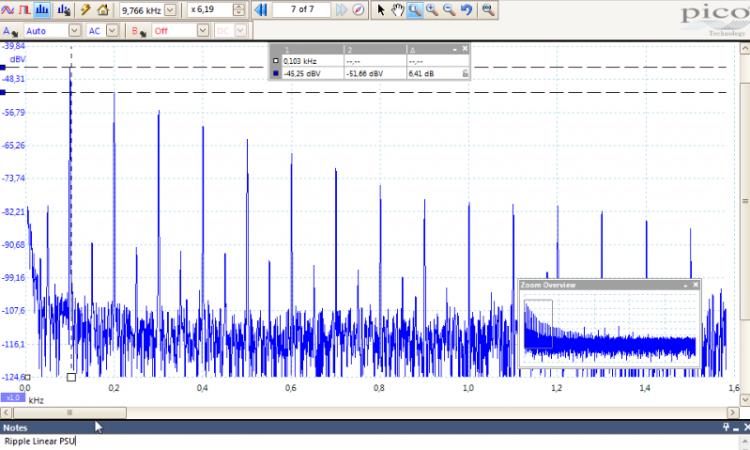Image resolution: width=750 pixels, height=450 pixels.
Task: Grab the frequency ruler handle on axis
Action: pos(71,377)
